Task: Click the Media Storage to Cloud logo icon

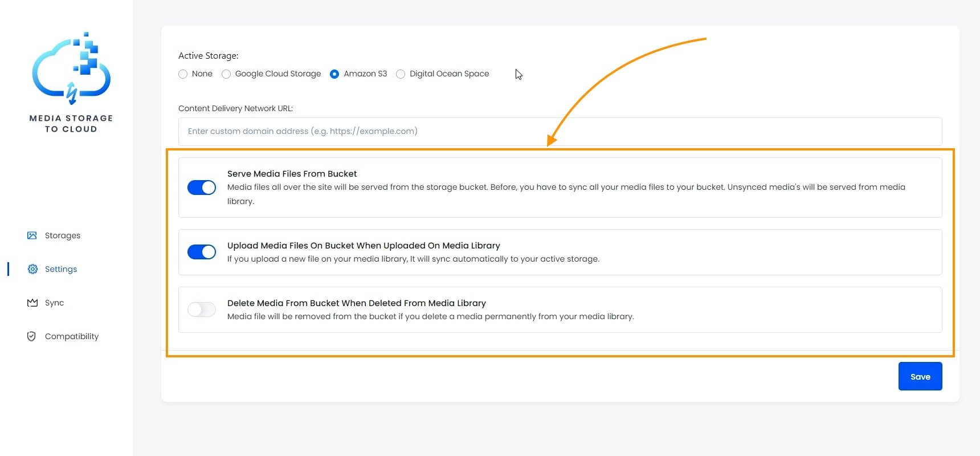Action: [x=71, y=68]
